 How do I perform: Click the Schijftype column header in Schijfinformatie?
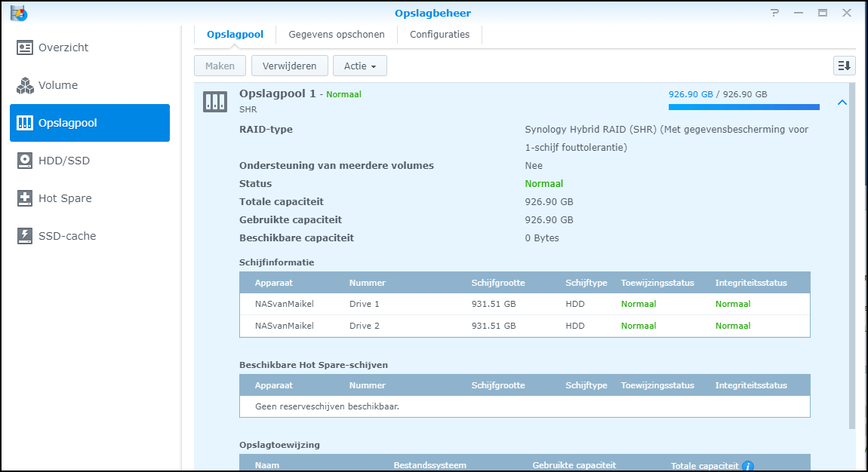click(586, 283)
